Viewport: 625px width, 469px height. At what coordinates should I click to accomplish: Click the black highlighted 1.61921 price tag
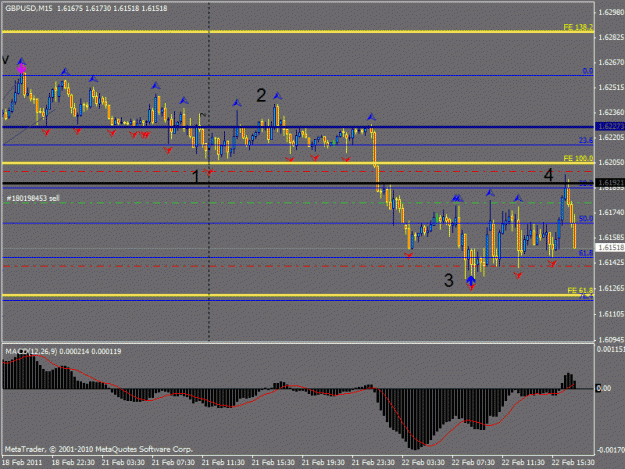(610, 182)
